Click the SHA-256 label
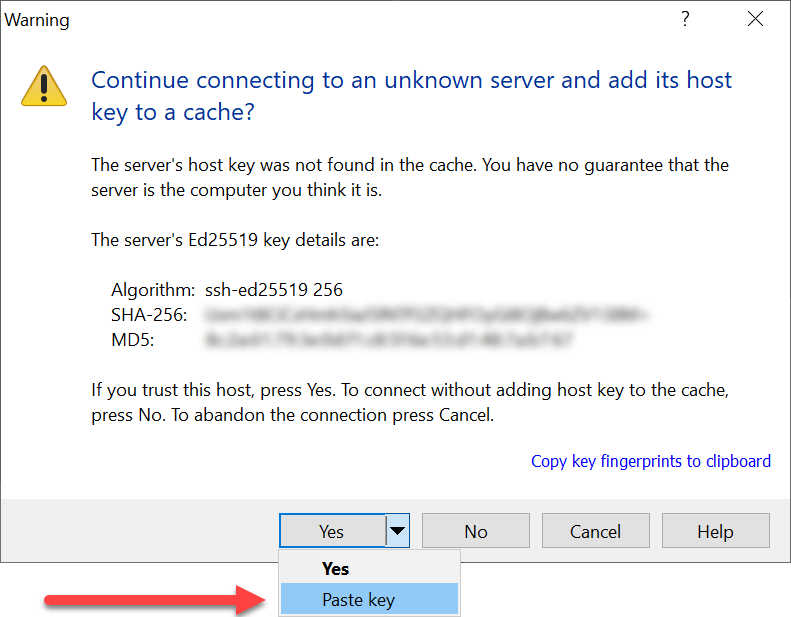Viewport: 791px width, 617px height. click(x=149, y=315)
